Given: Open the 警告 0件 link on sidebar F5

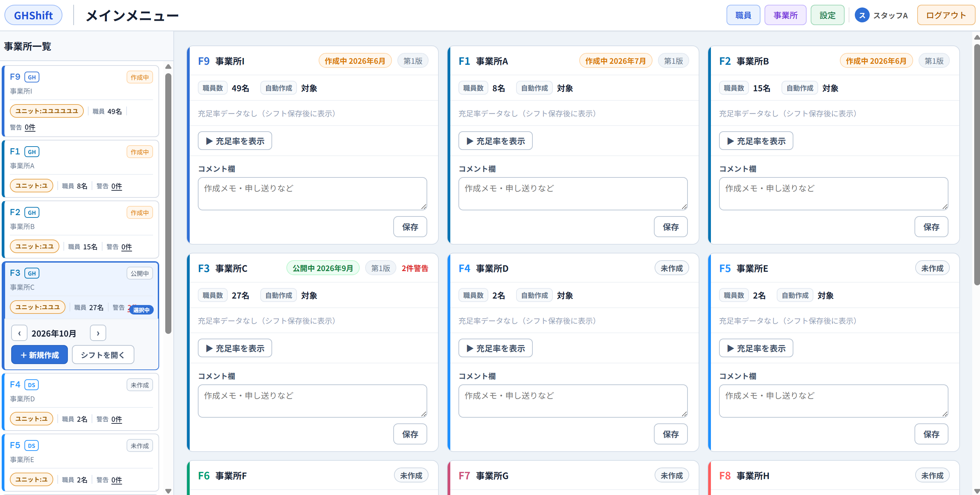Looking at the screenshot, I should (117, 480).
